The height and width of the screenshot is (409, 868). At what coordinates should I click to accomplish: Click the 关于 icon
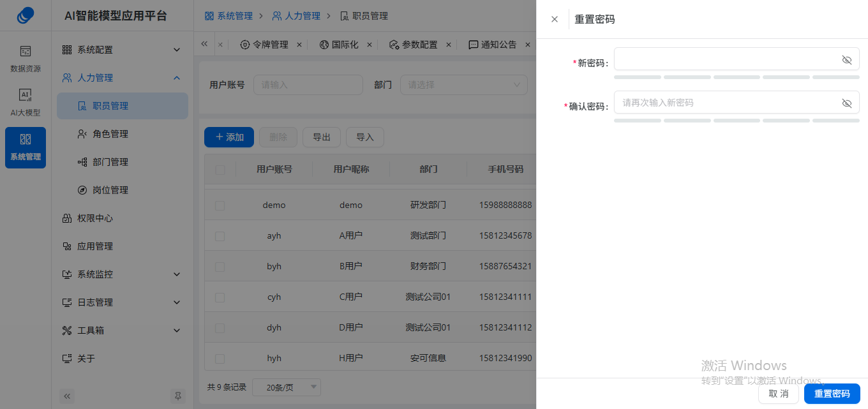pyautogui.click(x=67, y=359)
